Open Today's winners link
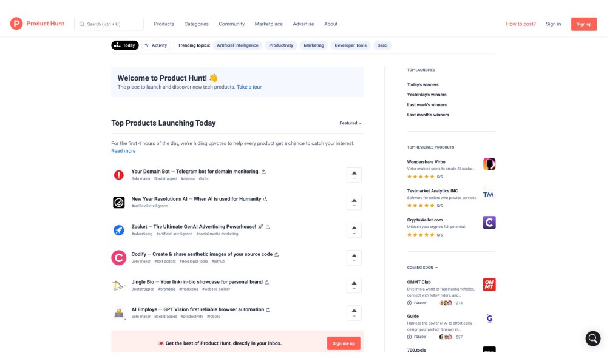Image resolution: width=607 pixels, height=364 pixels. (x=422, y=84)
